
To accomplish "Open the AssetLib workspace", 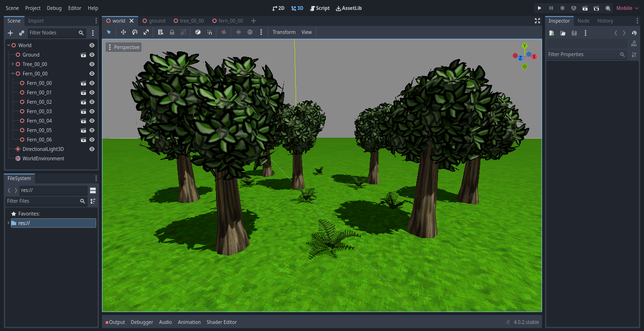I will (348, 8).
